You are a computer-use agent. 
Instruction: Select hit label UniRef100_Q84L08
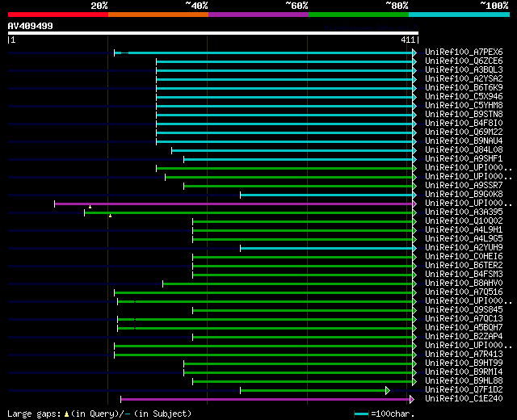[x=464, y=150]
